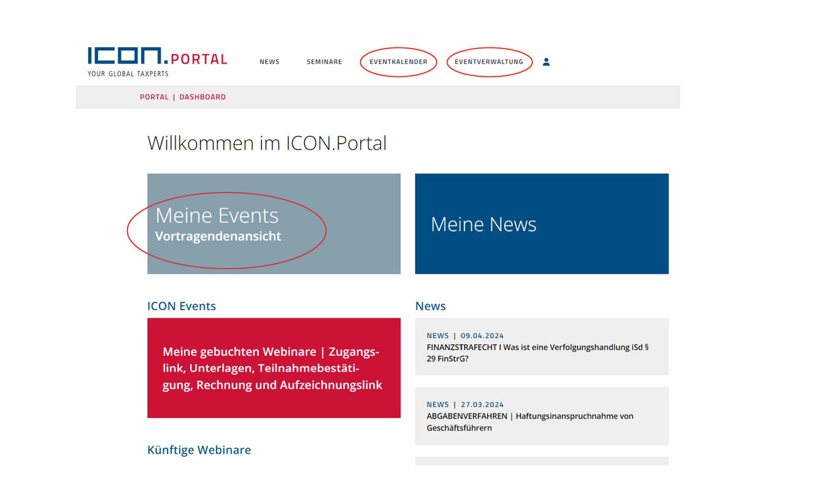This screenshot has height=504, width=822.
Task: Open the NEWS menu item
Action: [269, 62]
